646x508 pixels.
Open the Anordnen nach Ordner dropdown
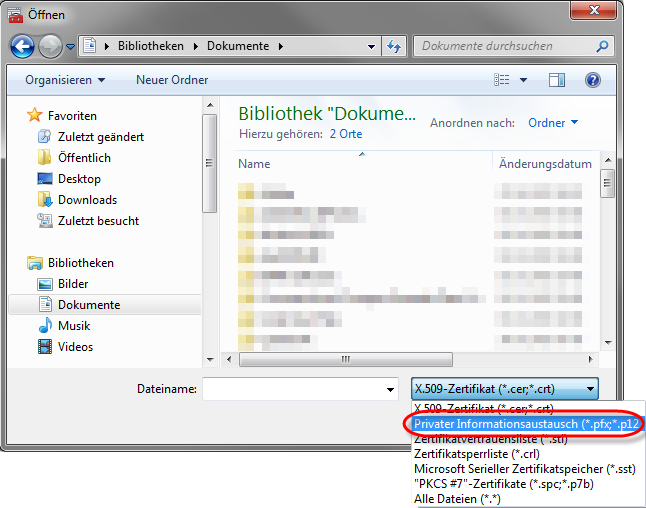coord(553,123)
